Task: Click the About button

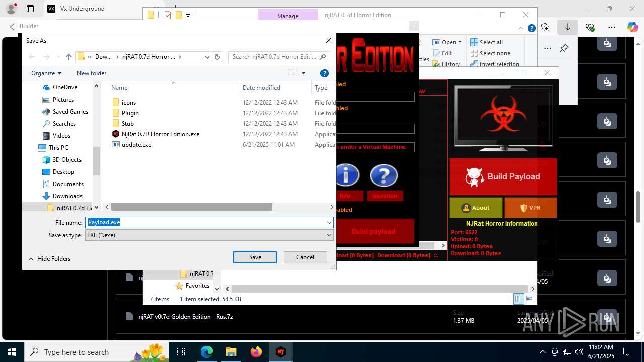Action: [476, 208]
